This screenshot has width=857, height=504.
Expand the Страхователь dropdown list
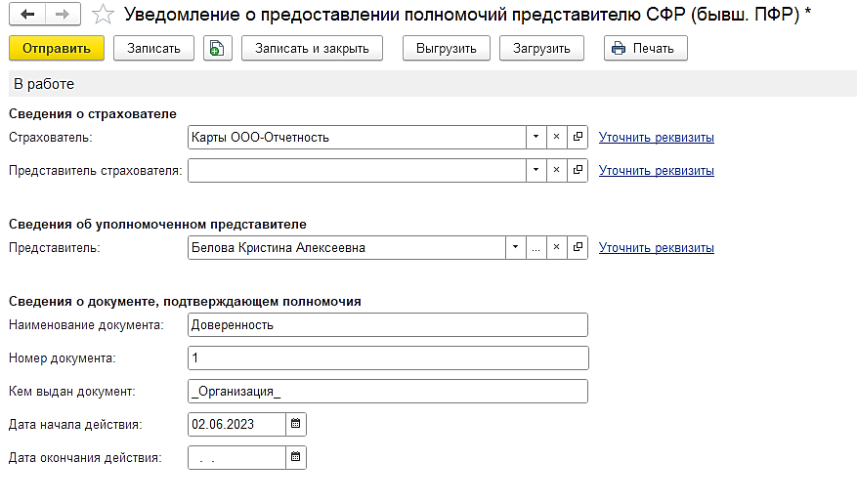(x=536, y=138)
